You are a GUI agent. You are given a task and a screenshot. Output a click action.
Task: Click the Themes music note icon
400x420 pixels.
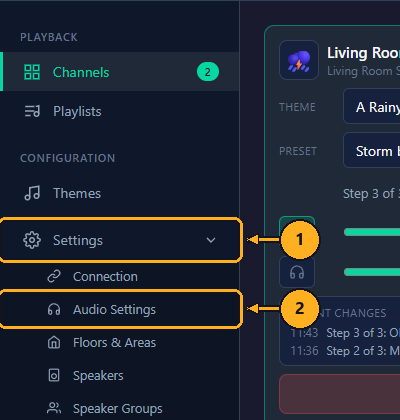click(x=32, y=193)
